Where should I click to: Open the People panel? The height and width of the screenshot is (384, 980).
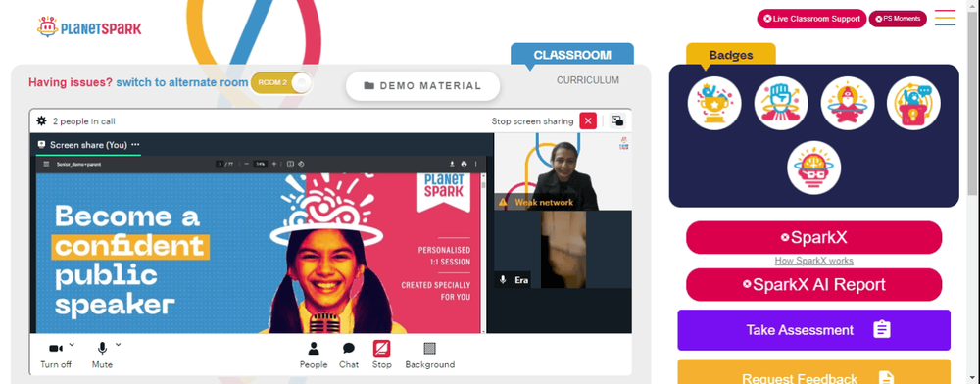tap(314, 356)
